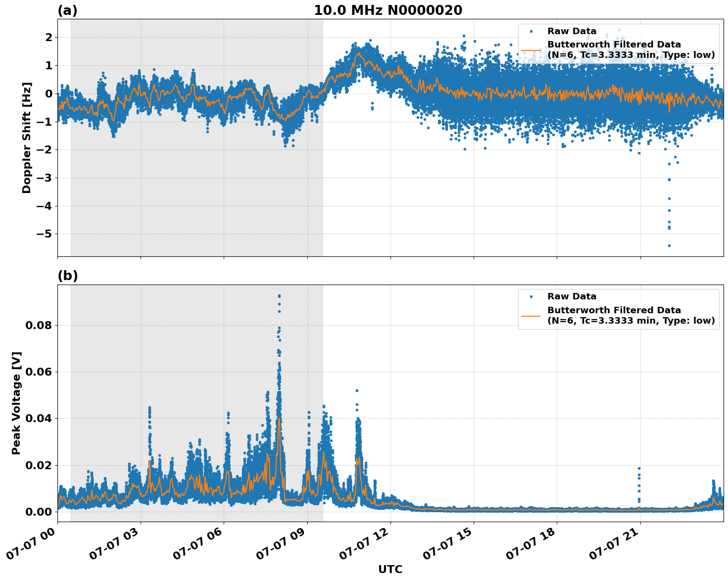Select the "(b)" panel label
This screenshot has height=580, width=728.
[68, 276]
